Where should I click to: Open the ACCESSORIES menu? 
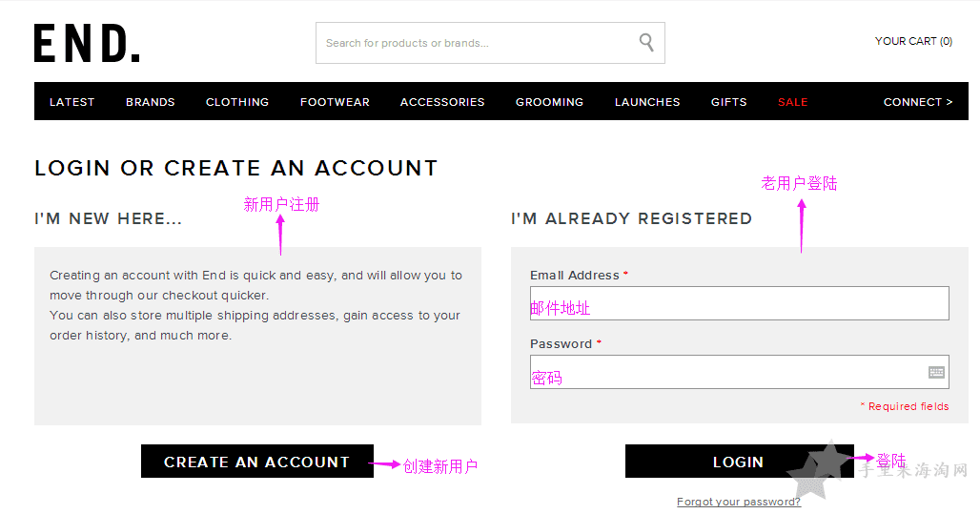(x=442, y=102)
